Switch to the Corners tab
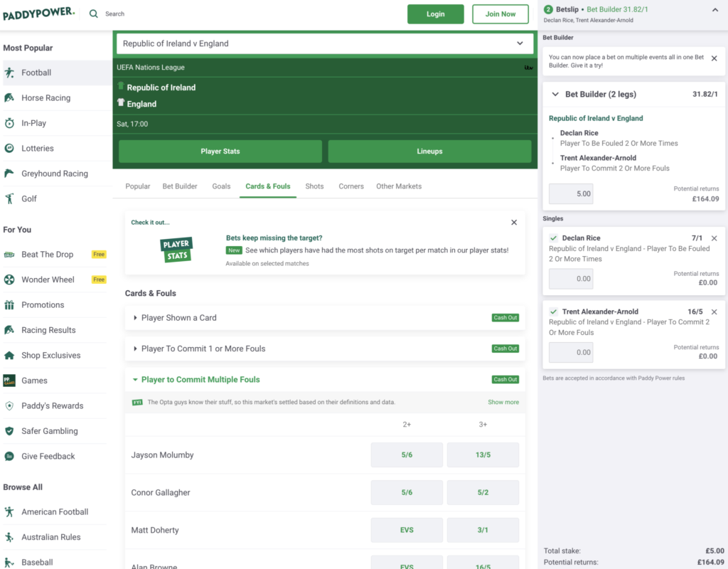 tap(350, 186)
